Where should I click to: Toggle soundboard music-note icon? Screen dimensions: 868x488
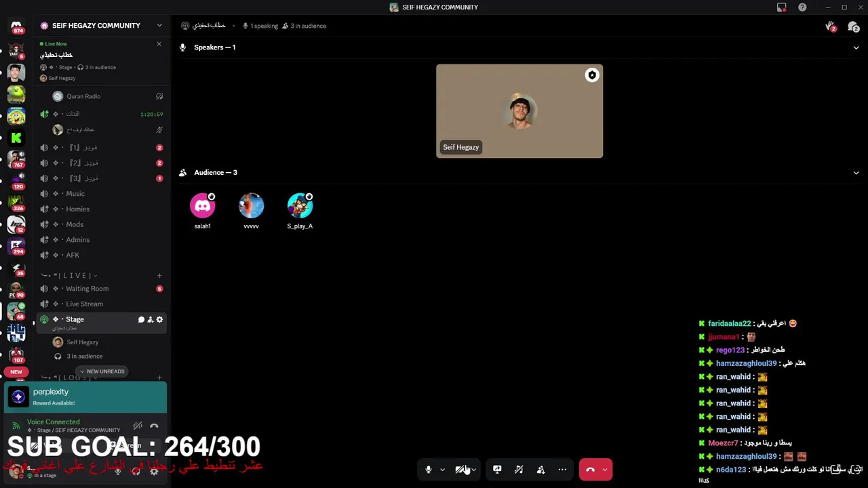pyautogui.click(x=519, y=470)
